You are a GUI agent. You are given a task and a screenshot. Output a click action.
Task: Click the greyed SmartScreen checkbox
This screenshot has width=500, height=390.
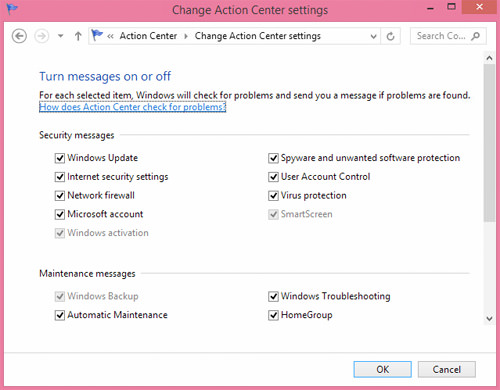point(273,214)
